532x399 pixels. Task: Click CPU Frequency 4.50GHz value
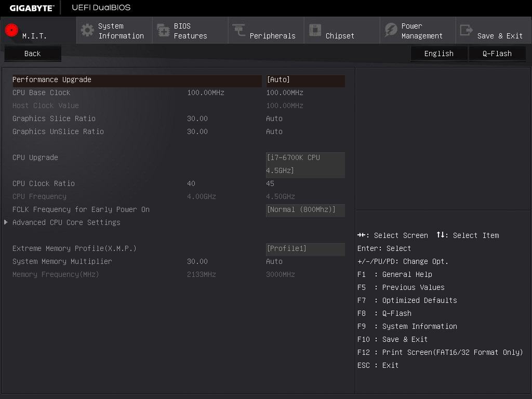click(280, 196)
